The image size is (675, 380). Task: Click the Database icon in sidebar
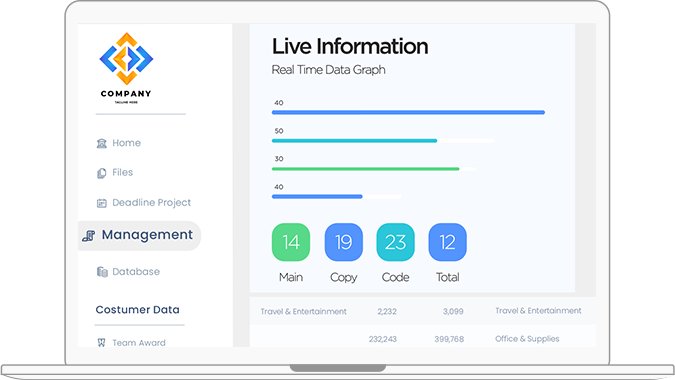click(102, 272)
